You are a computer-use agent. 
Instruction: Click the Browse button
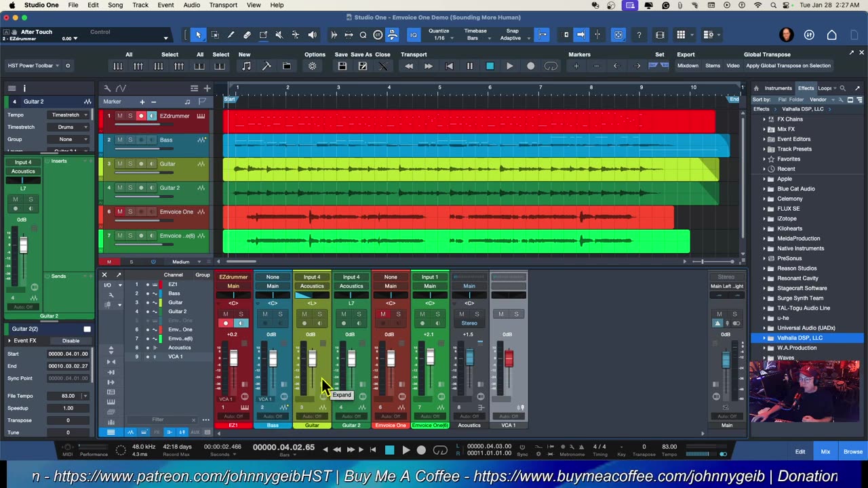point(852,451)
